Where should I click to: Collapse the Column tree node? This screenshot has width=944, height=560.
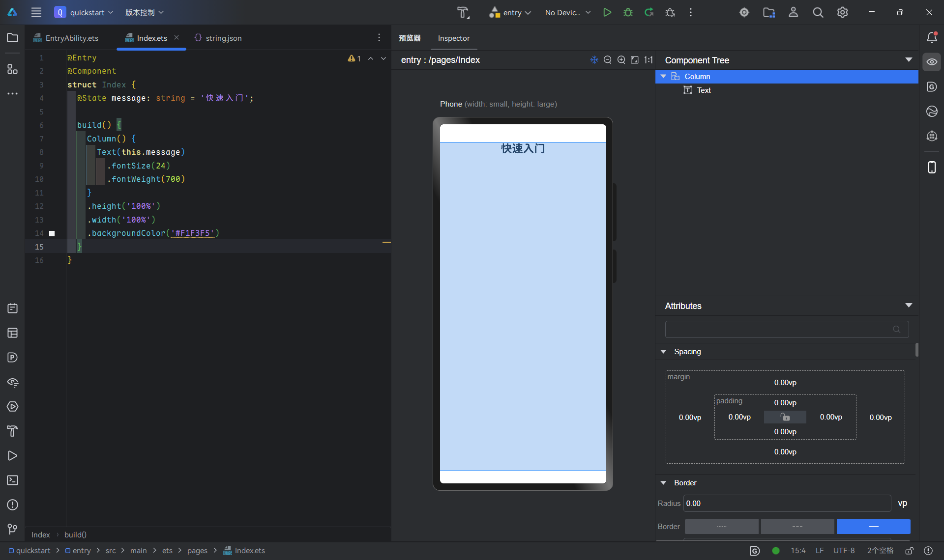pos(663,76)
